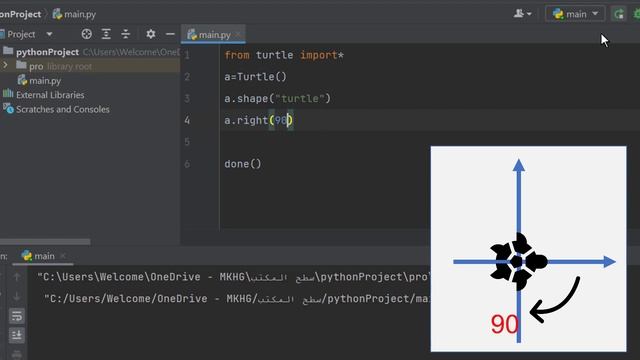
Task: Click the Collapse All icon in Project panel
Action: click(126, 34)
